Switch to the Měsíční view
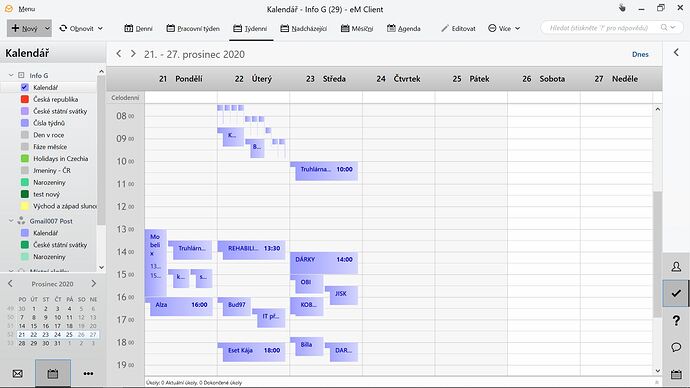 click(x=357, y=29)
